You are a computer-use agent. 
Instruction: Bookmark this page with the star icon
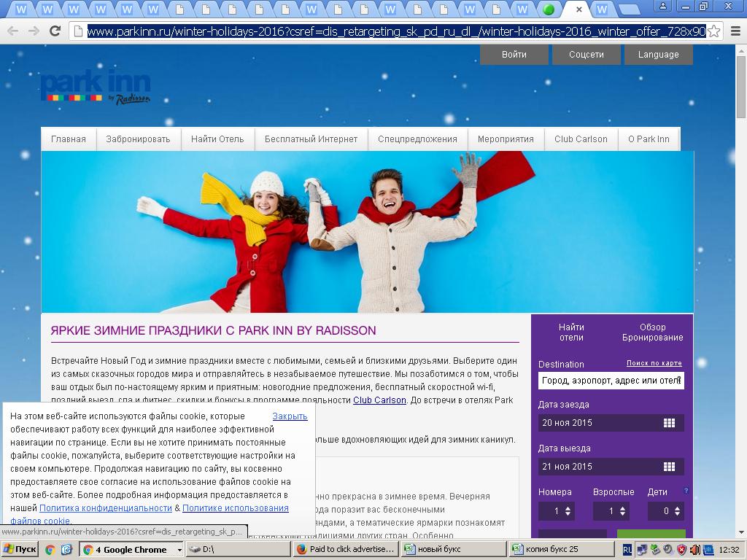713,31
